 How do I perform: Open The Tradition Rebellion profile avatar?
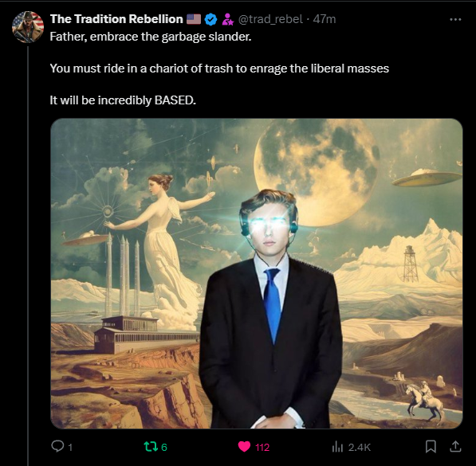click(28, 27)
